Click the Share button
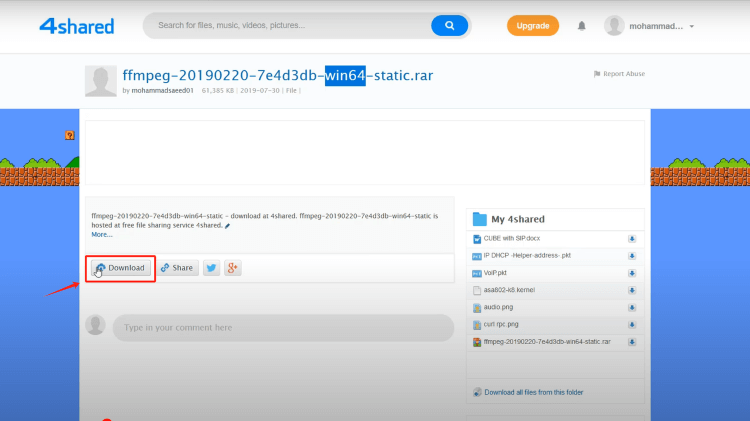 177,268
